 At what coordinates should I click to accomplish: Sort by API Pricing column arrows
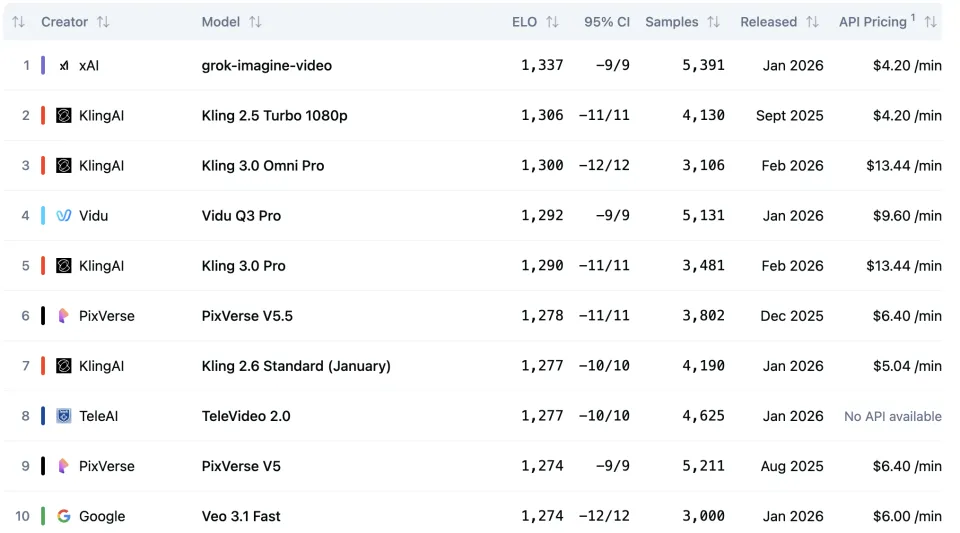[x=930, y=22]
